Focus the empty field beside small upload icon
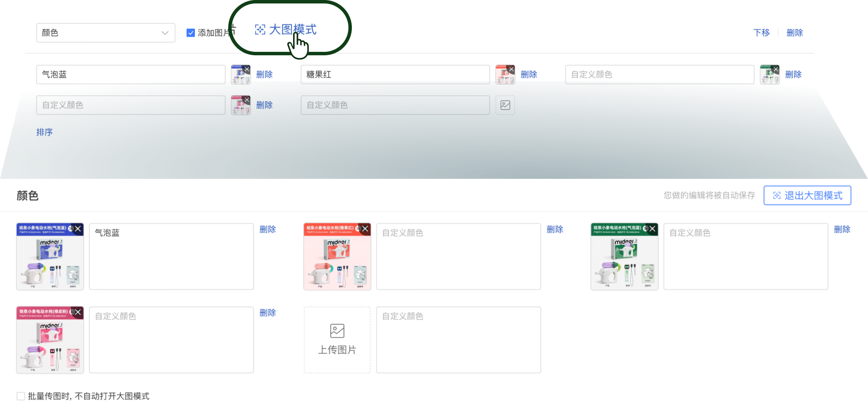This screenshot has width=868, height=419. tap(395, 105)
